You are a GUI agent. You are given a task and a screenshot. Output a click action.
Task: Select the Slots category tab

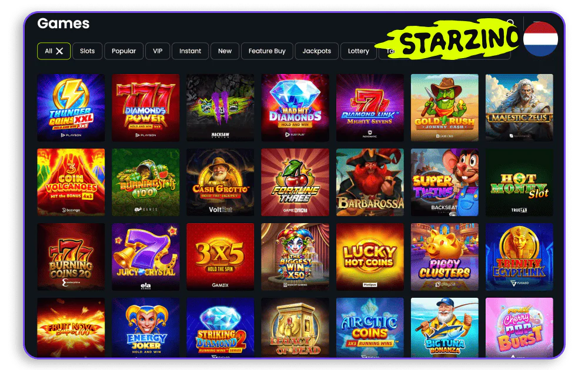tap(88, 51)
